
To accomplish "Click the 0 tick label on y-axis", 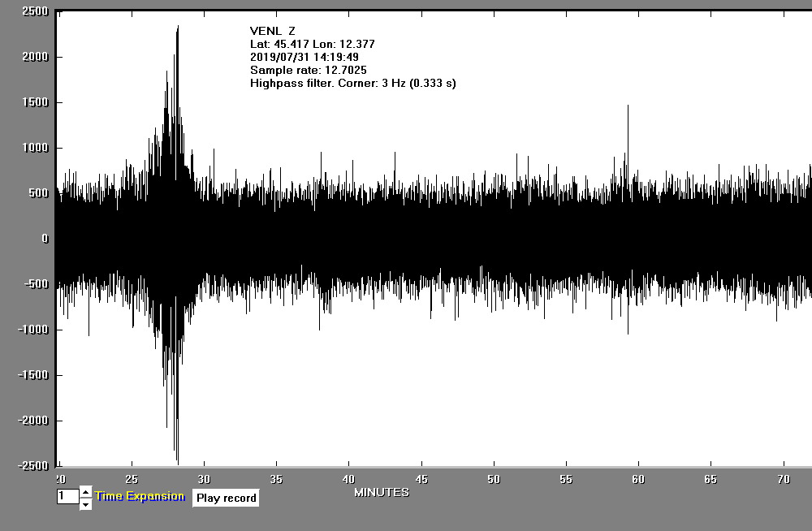I will [46, 239].
